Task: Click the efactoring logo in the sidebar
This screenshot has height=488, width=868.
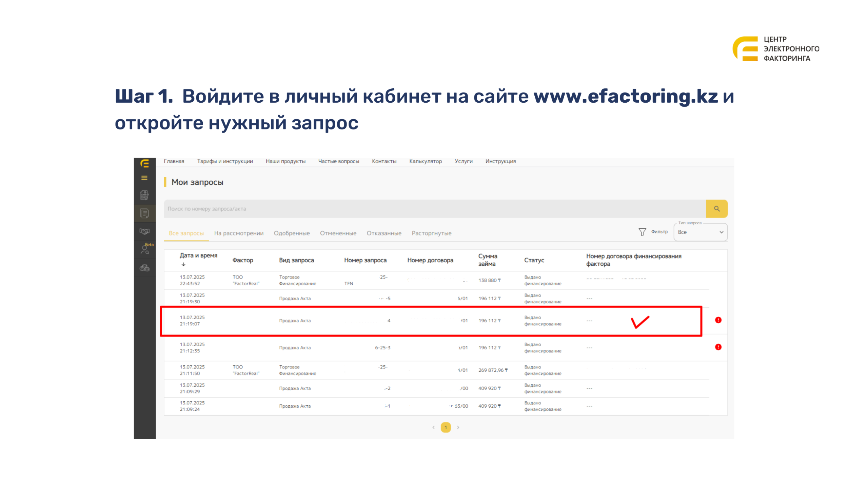Action: 144,164
